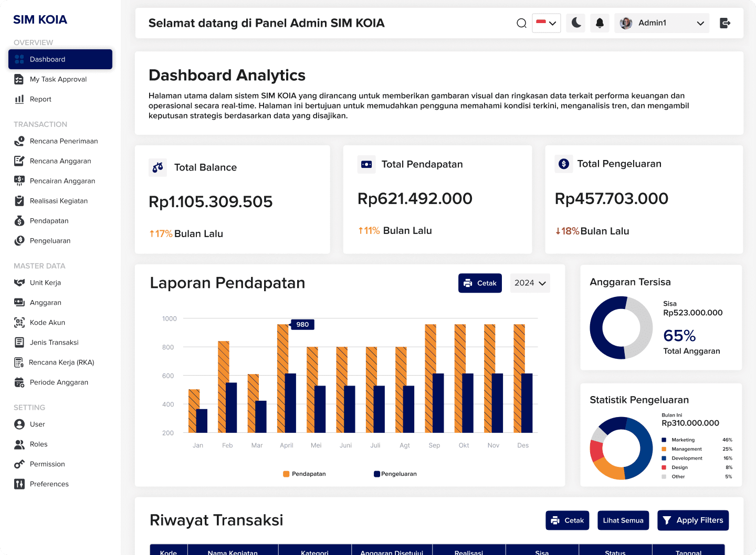Screen dimensions: 756x555
Task: Click Cetak button in Laporan Pendapatan
Action: pyautogui.click(x=480, y=283)
